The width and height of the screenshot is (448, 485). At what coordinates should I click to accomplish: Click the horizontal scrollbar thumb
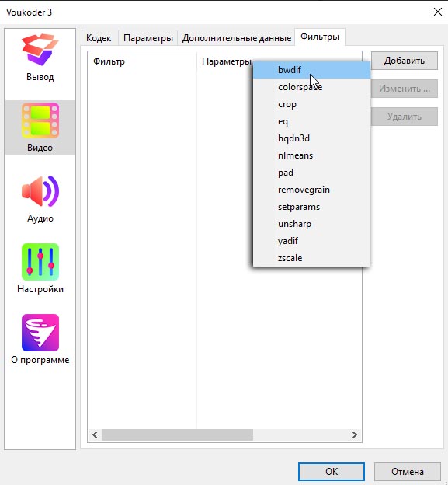point(177,435)
